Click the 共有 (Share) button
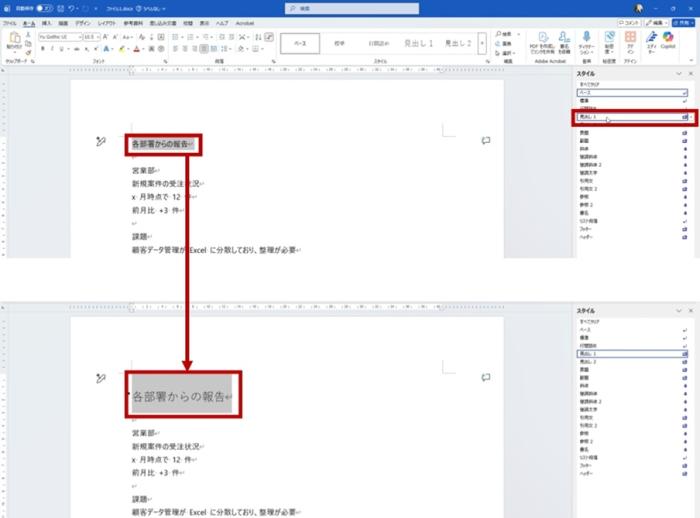The height and width of the screenshot is (518, 700). click(x=685, y=22)
